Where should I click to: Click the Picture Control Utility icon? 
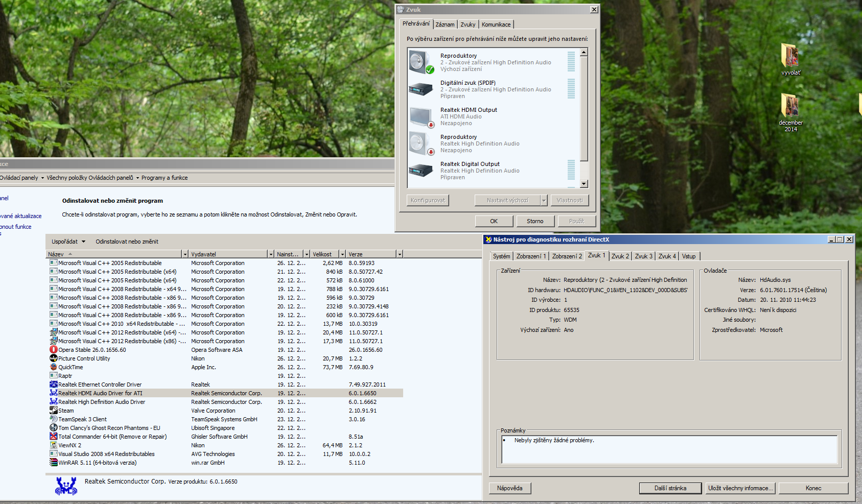click(54, 358)
